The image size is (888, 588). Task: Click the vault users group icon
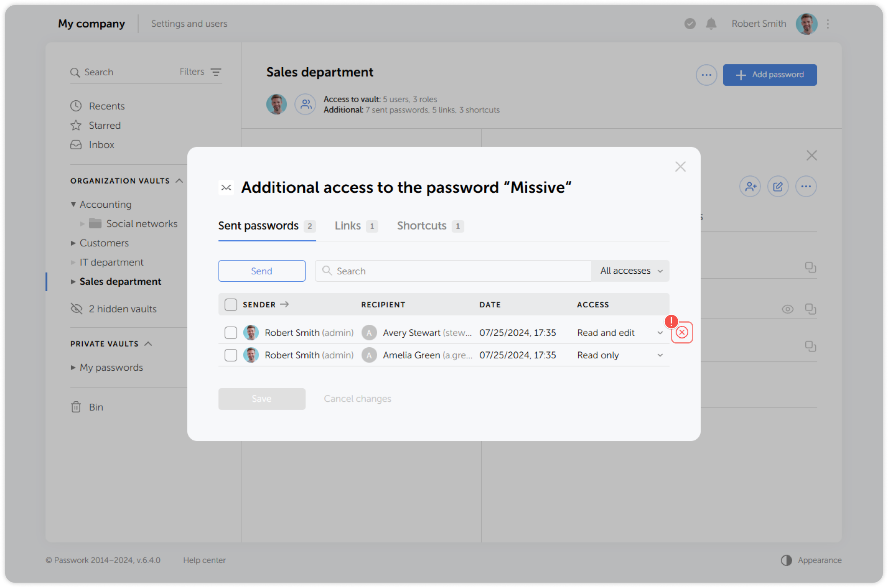point(306,104)
